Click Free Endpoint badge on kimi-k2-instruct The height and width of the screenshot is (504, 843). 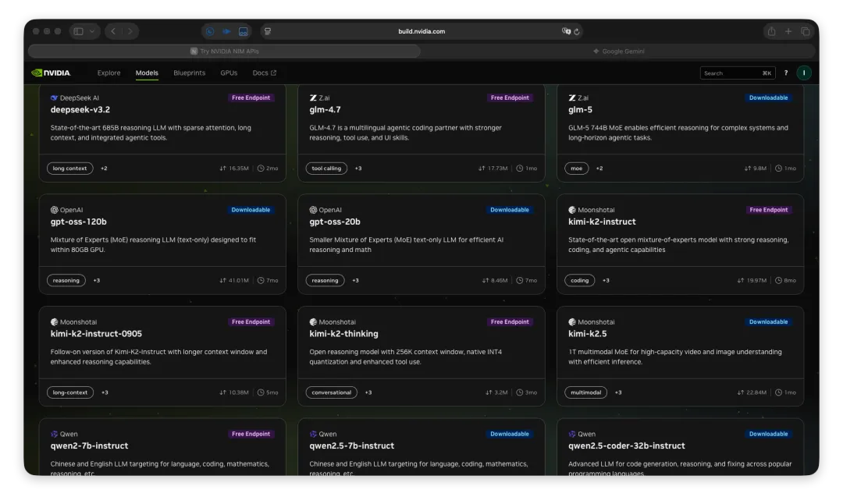coord(768,210)
